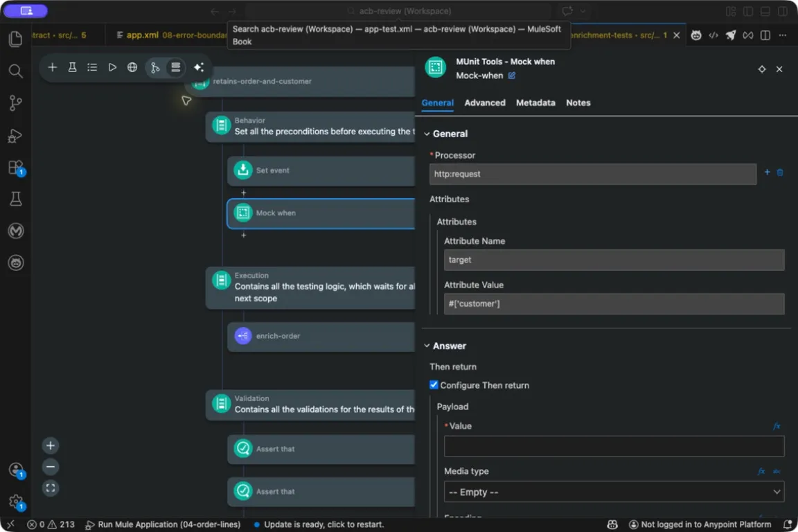Uncheck Configure Then return checkbox
Image resolution: width=798 pixels, height=532 pixels.
point(434,385)
